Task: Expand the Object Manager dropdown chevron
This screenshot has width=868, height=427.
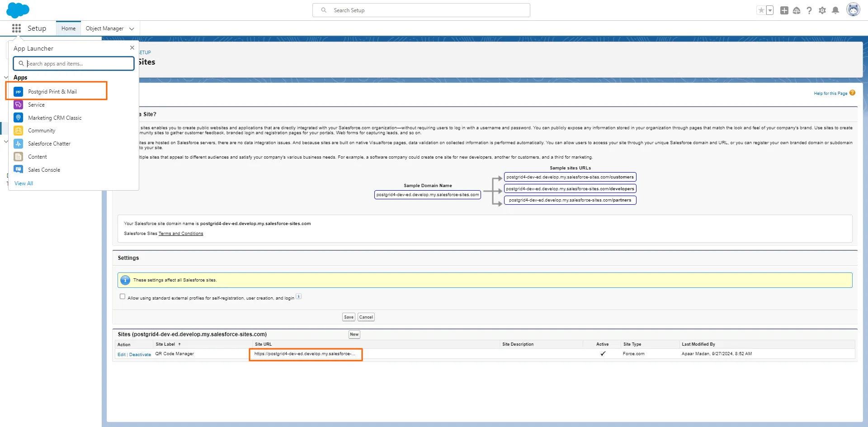Action: (x=132, y=29)
